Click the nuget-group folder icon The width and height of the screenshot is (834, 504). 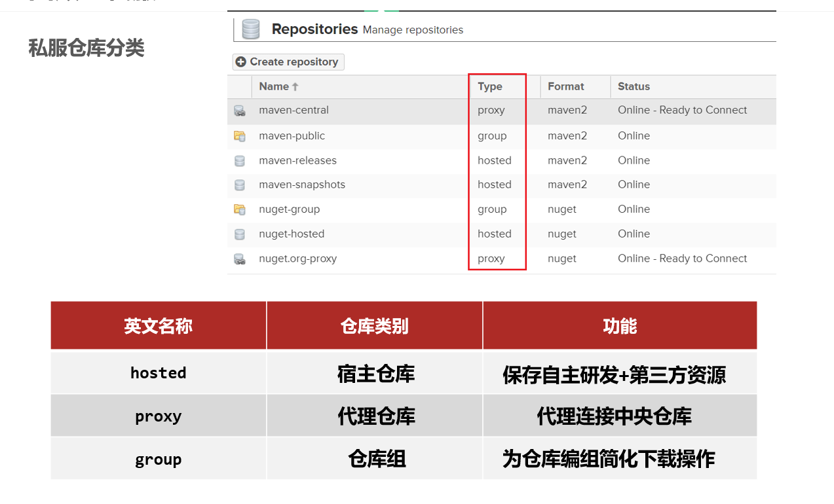[x=240, y=209]
